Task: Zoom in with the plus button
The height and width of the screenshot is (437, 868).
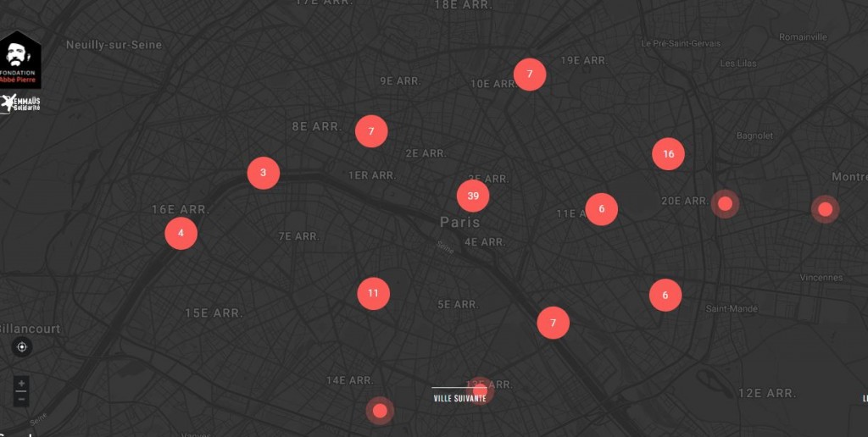Action: point(22,384)
